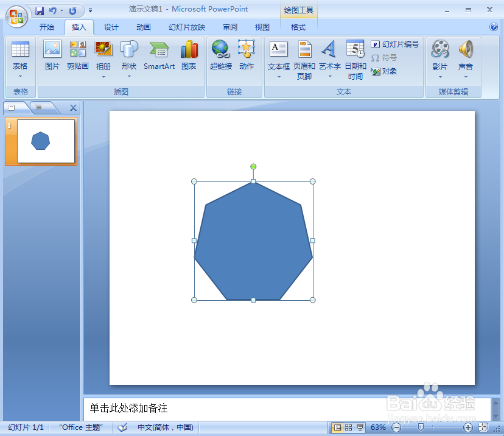
Task: Close the slides and outline pane
Action: tap(73, 108)
